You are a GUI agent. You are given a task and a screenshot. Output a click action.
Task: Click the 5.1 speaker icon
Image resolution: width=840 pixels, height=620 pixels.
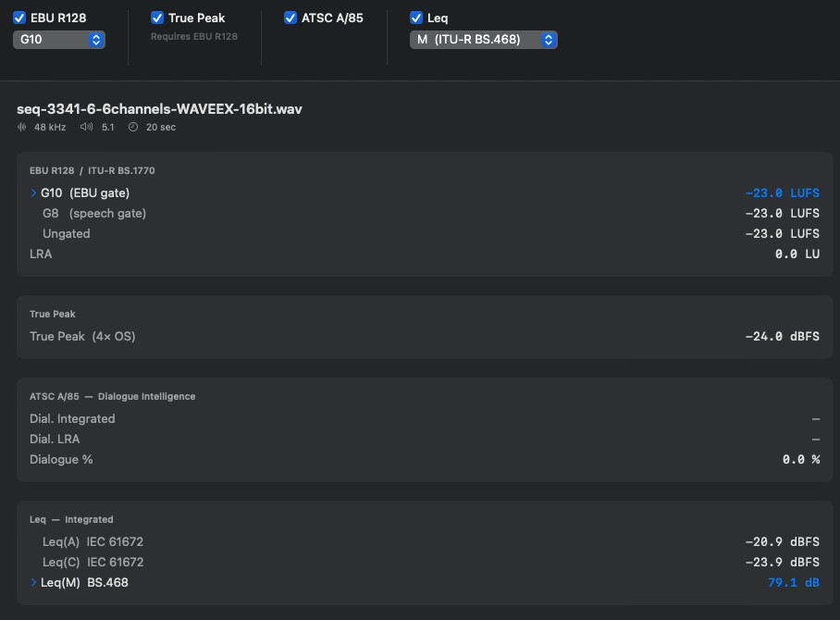tap(87, 127)
